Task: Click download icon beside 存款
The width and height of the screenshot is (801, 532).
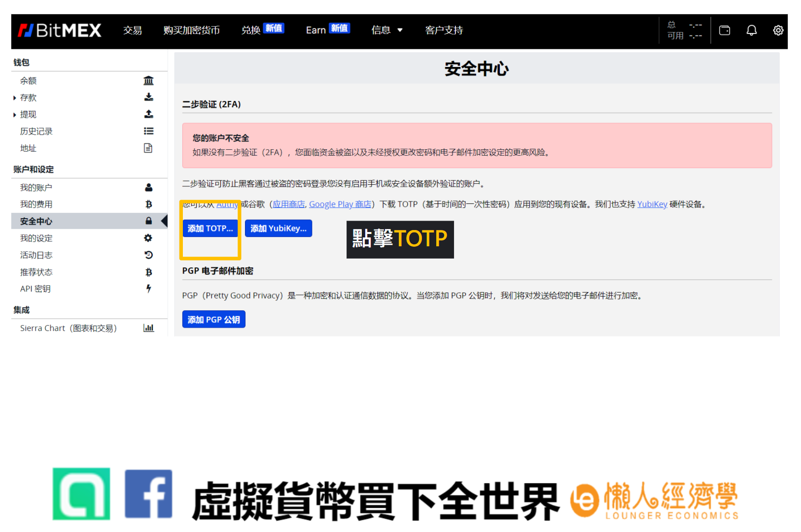Action: pos(148,97)
